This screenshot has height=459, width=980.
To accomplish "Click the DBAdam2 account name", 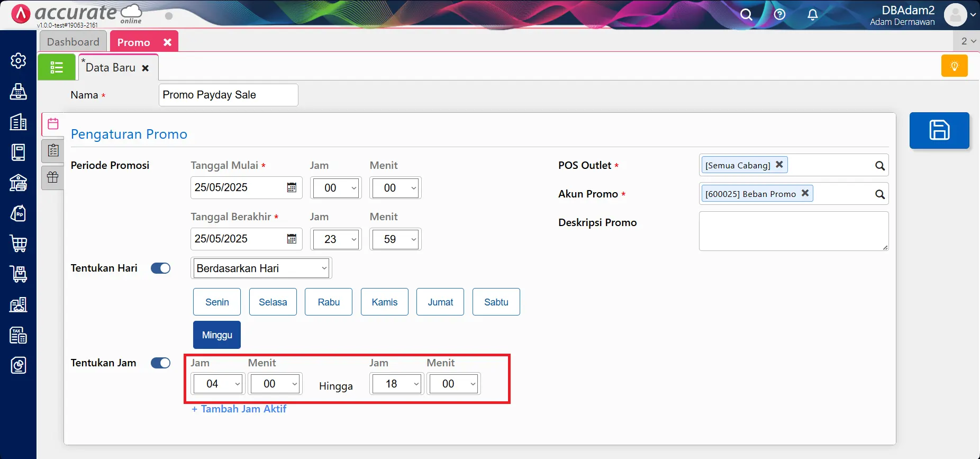I will tap(908, 10).
